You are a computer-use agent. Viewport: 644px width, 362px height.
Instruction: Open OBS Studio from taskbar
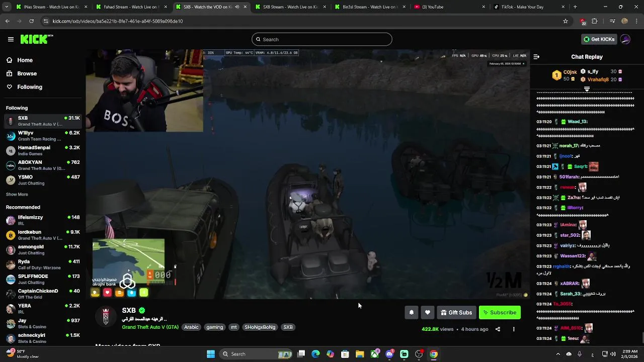pyautogui.click(x=419, y=354)
